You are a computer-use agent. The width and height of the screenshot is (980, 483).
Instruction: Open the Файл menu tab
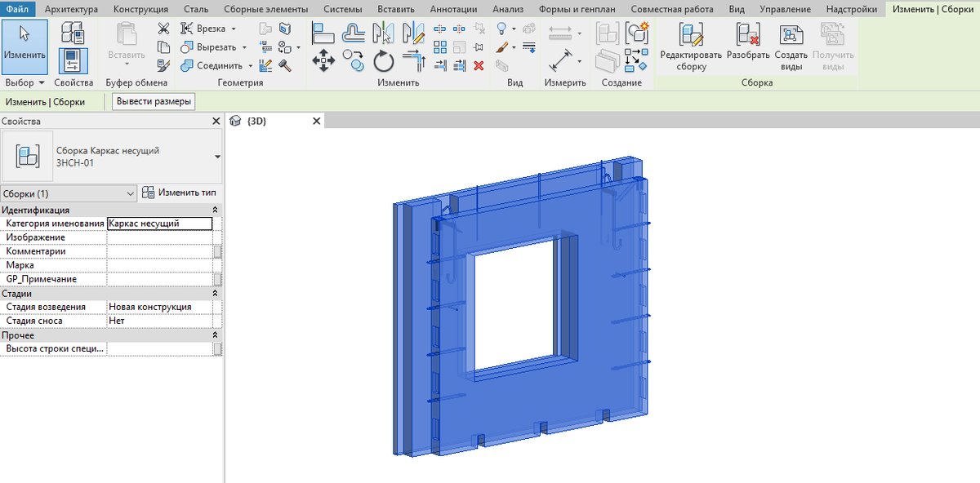[18, 9]
